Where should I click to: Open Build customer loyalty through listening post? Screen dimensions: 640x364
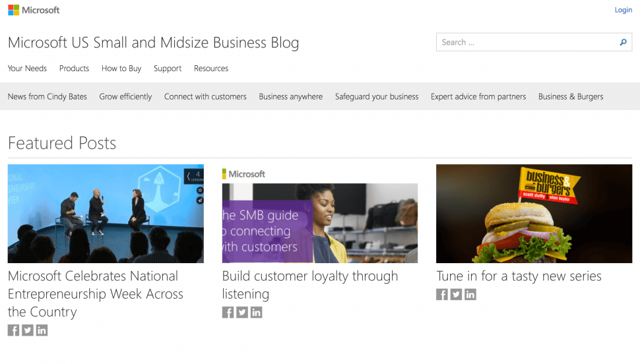pyautogui.click(x=310, y=285)
